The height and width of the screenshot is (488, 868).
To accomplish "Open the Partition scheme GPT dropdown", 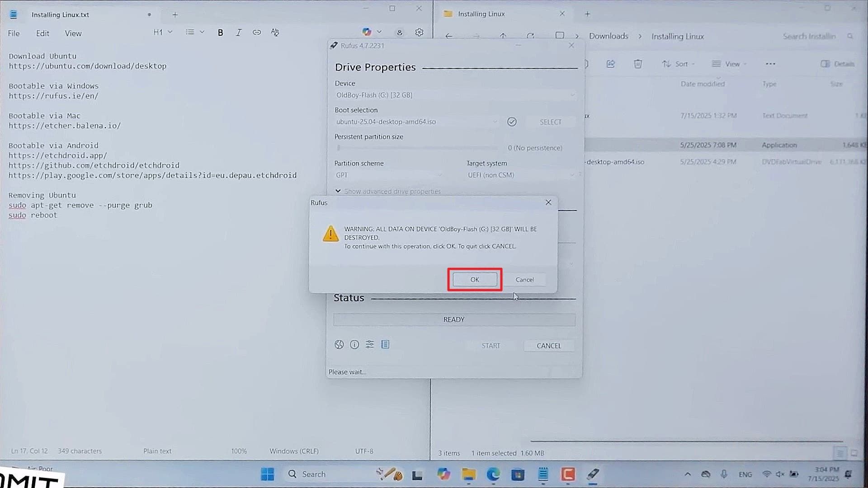I will [389, 175].
